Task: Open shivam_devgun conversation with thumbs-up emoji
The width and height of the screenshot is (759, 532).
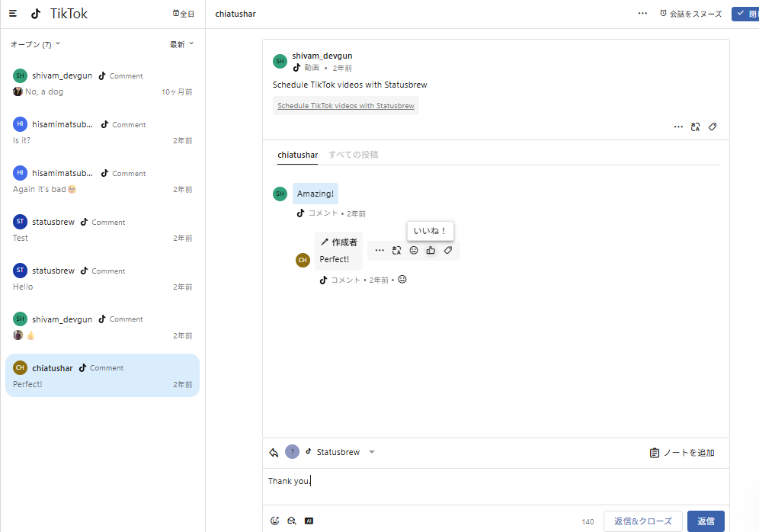Action: click(x=103, y=327)
